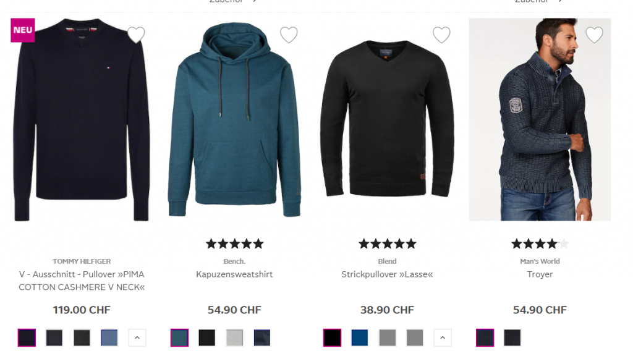
Task: Collapse Tommy Hilfiger color options with chevron
Action: [137, 338]
